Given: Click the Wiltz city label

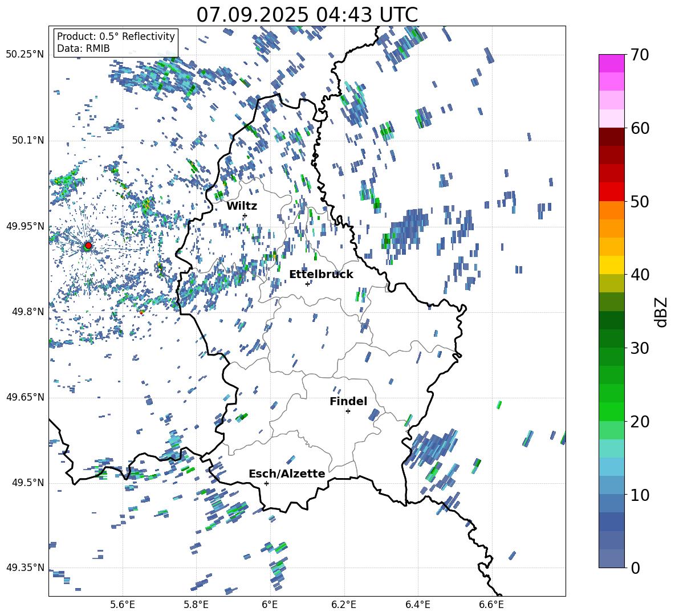Looking at the screenshot, I should pyautogui.click(x=242, y=206).
